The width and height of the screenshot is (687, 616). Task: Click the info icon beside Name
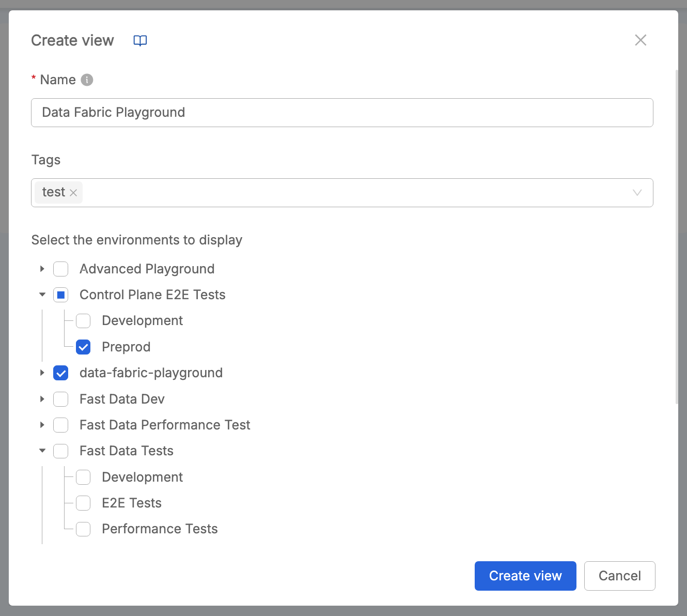coord(87,80)
